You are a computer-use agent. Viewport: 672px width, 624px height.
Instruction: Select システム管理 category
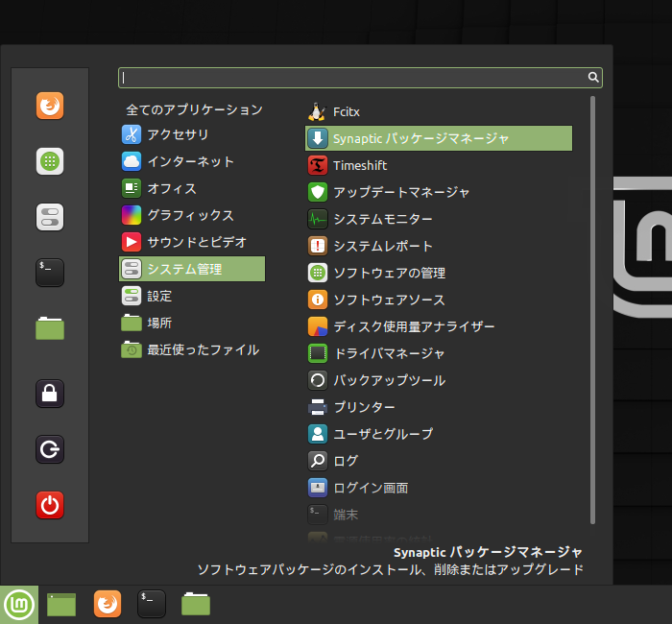[192, 269]
